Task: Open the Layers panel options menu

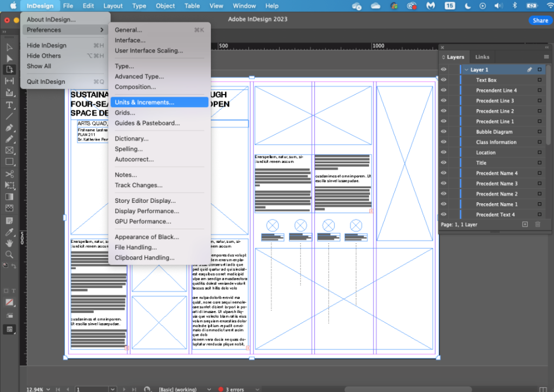Action: click(x=546, y=56)
